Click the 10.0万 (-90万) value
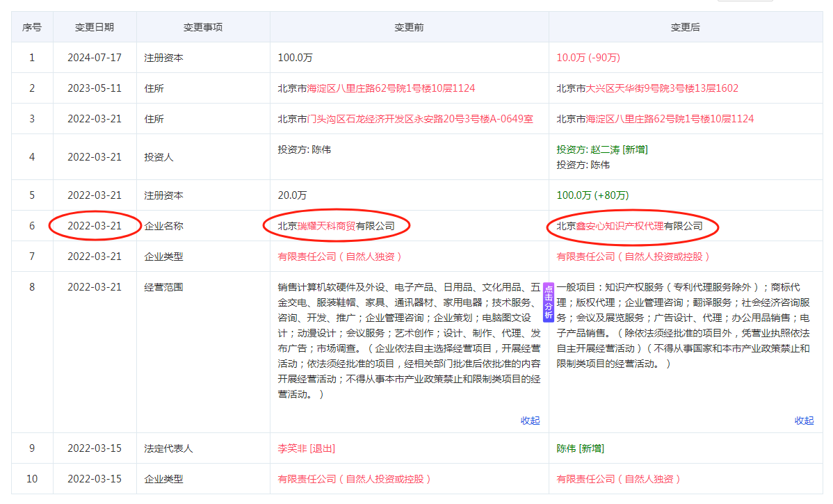The width and height of the screenshot is (833, 504). (x=588, y=58)
